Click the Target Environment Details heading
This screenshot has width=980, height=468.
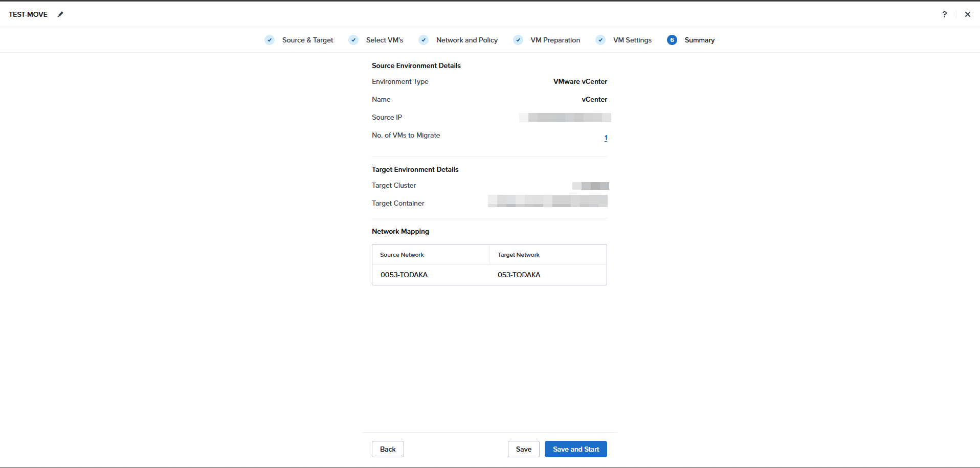click(415, 169)
